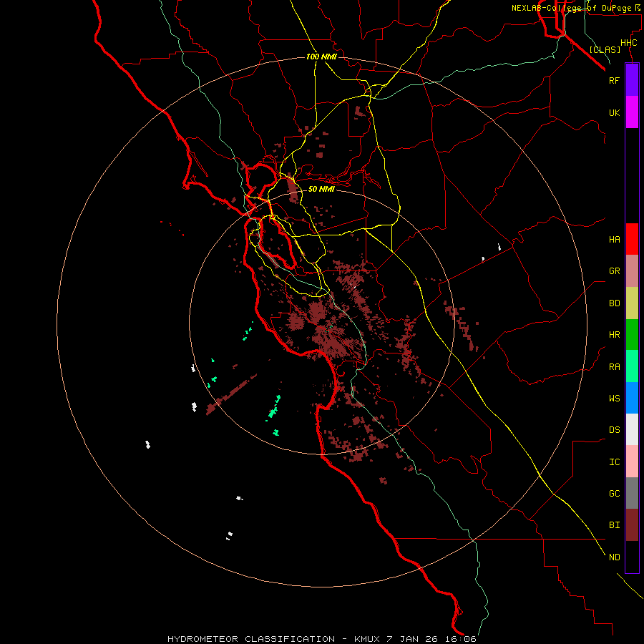Click the HR green legend swatch

pos(632,335)
